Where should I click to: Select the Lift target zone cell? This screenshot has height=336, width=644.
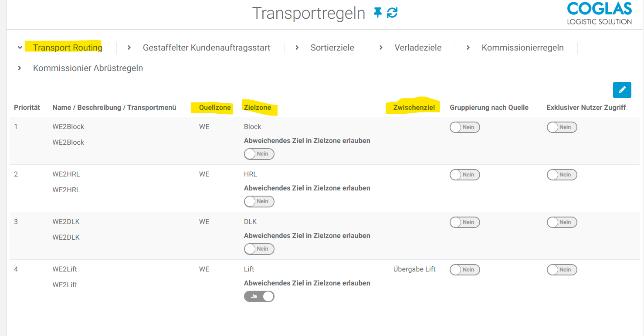click(249, 269)
